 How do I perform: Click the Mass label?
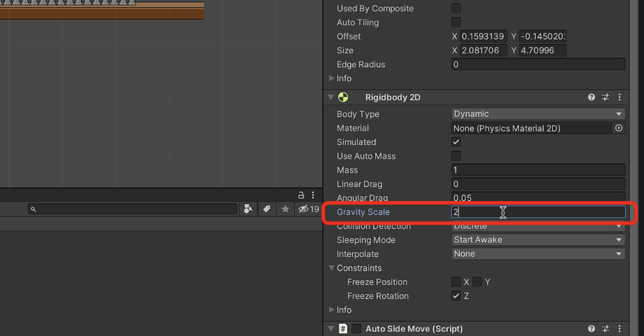coord(347,170)
